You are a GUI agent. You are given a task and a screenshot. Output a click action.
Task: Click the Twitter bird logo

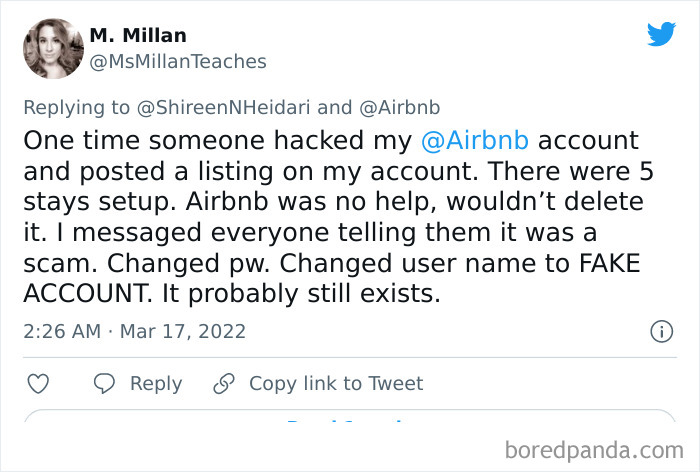(661, 35)
